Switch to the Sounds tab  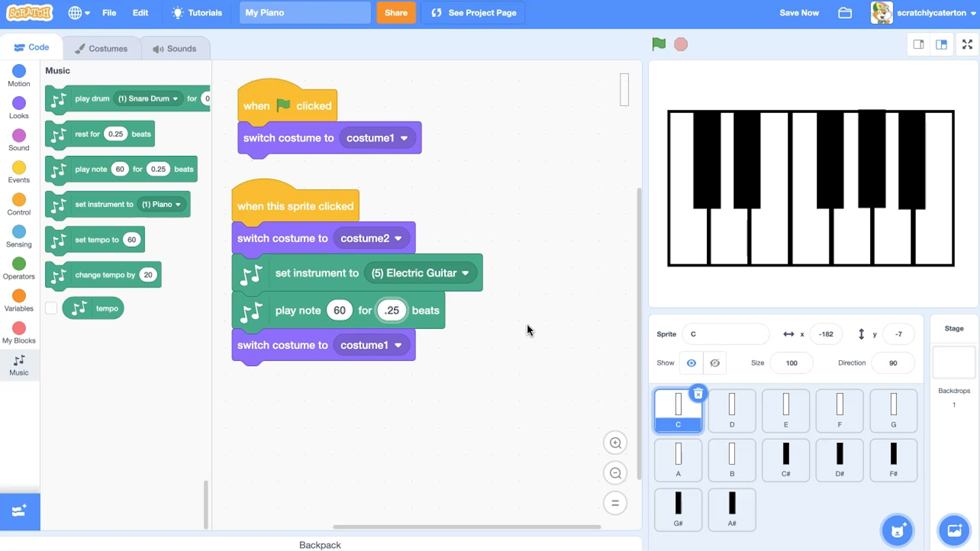[x=175, y=48]
